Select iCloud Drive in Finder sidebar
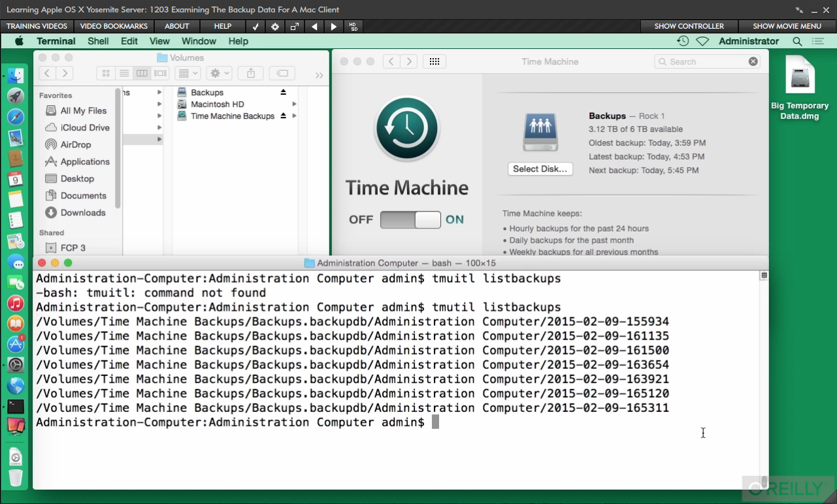837x504 pixels. [78, 128]
